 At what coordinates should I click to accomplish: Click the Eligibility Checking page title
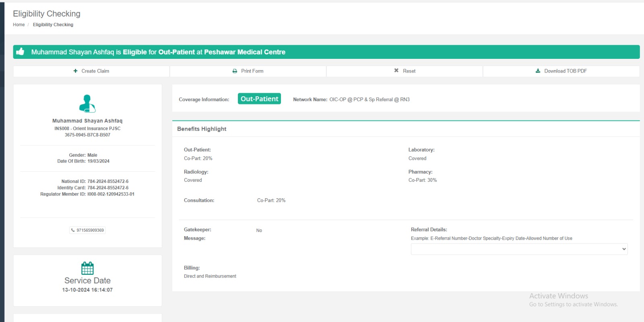(x=47, y=14)
